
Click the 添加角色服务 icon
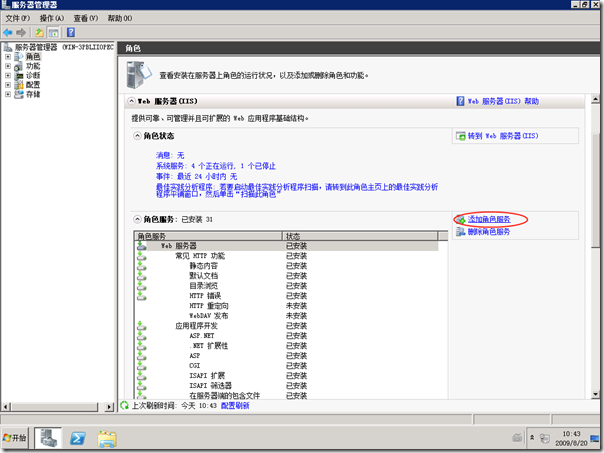point(461,220)
